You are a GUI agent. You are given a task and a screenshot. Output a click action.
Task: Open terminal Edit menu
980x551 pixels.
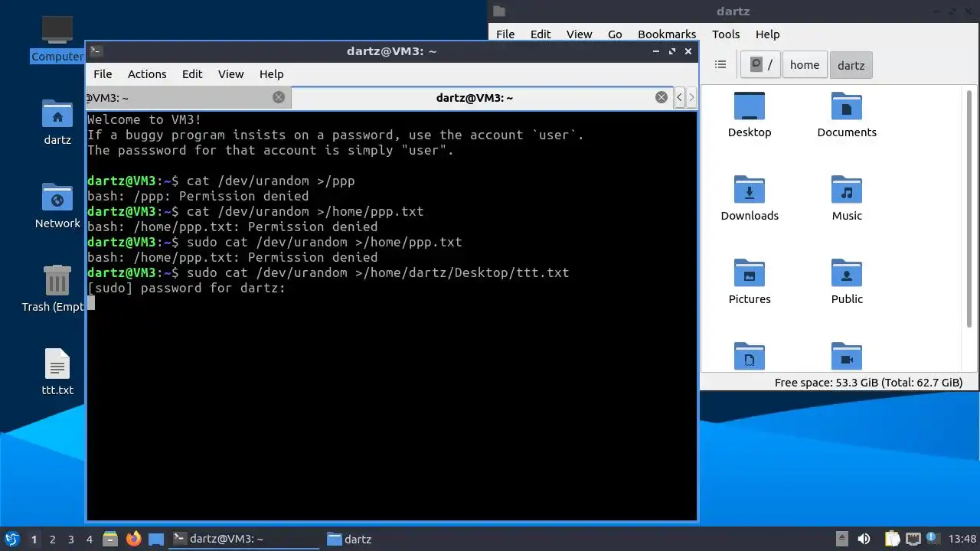click(x=192, y=74)
